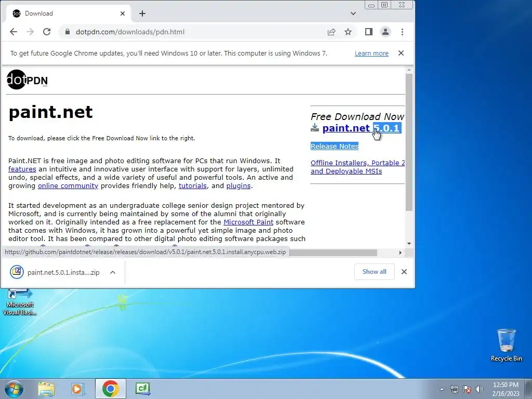The image size is (532, 399).
Task: Open the C# application taskbar icon
Action: click(x=142, y=389)
